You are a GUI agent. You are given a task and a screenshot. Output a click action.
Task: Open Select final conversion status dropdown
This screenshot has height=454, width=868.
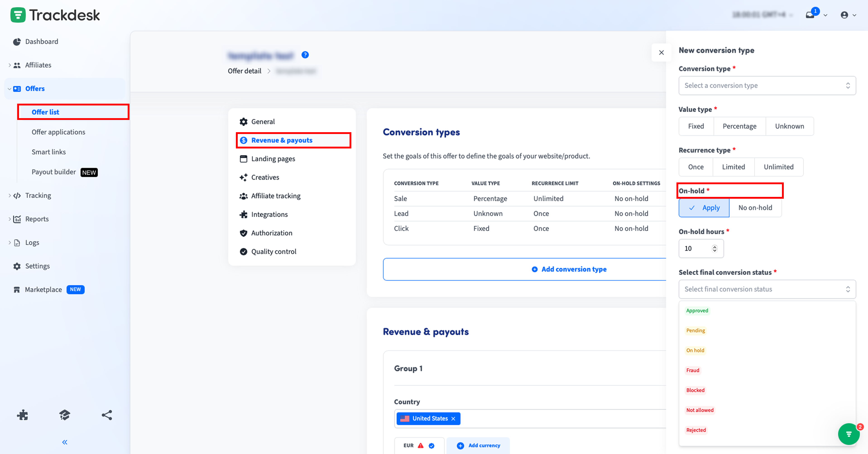(767, 289)
